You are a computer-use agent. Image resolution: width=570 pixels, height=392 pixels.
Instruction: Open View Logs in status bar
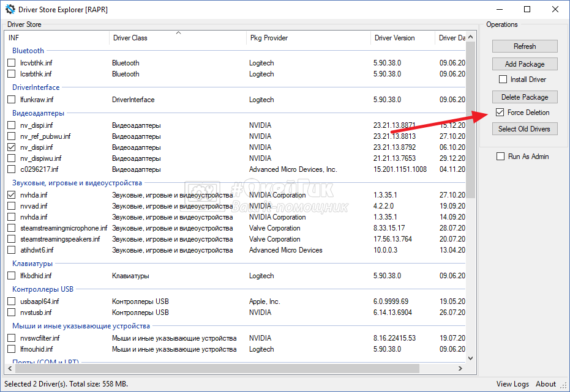click(x=512, y=384)
